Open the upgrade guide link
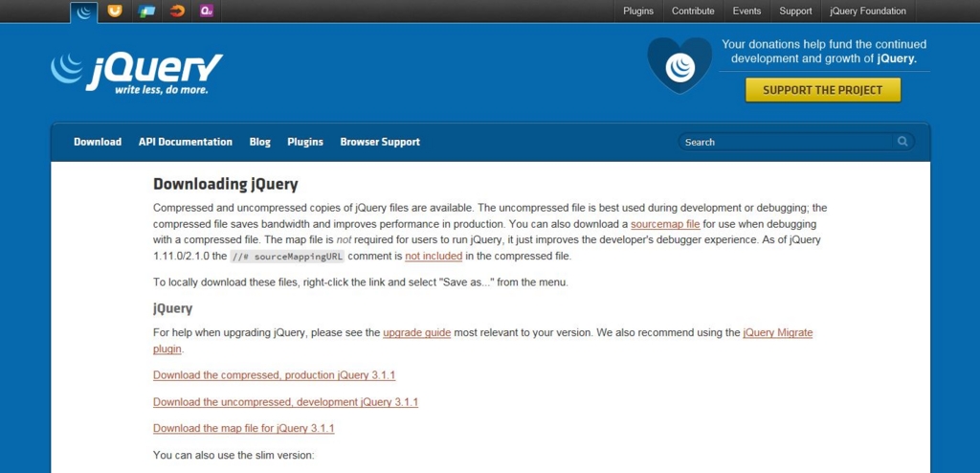Screen dimensions: 980x473 click(x=417, y=333)
